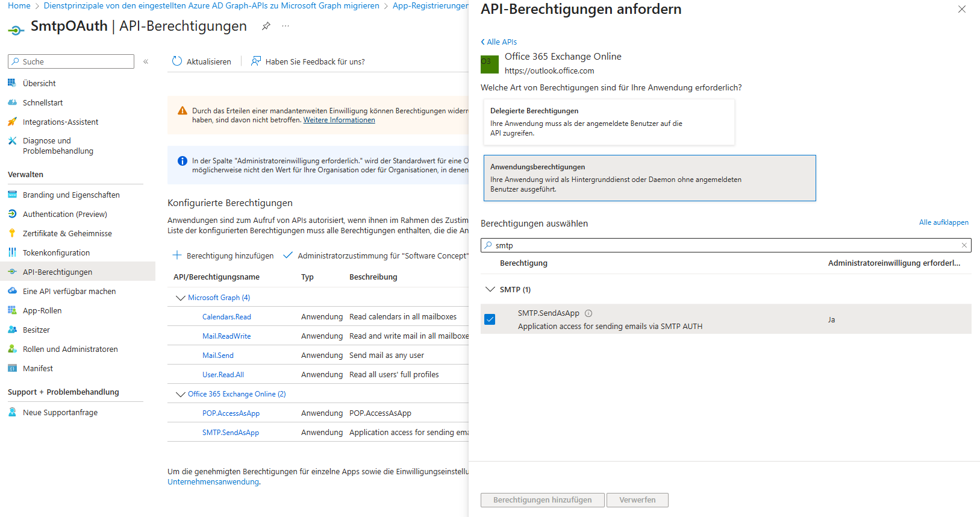Click the Verwerfen button
Screen dimensions: 980x517
(637, 500)
